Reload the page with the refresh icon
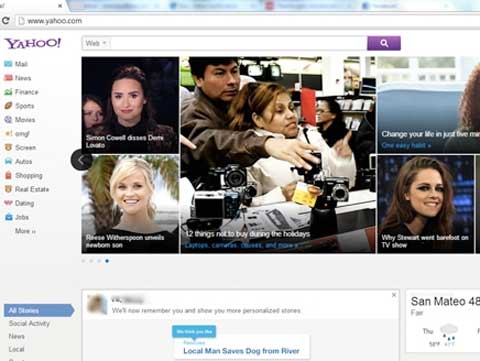Image resolution: width=480 pixels, height=361 pixels. click(x=5, y=21)
